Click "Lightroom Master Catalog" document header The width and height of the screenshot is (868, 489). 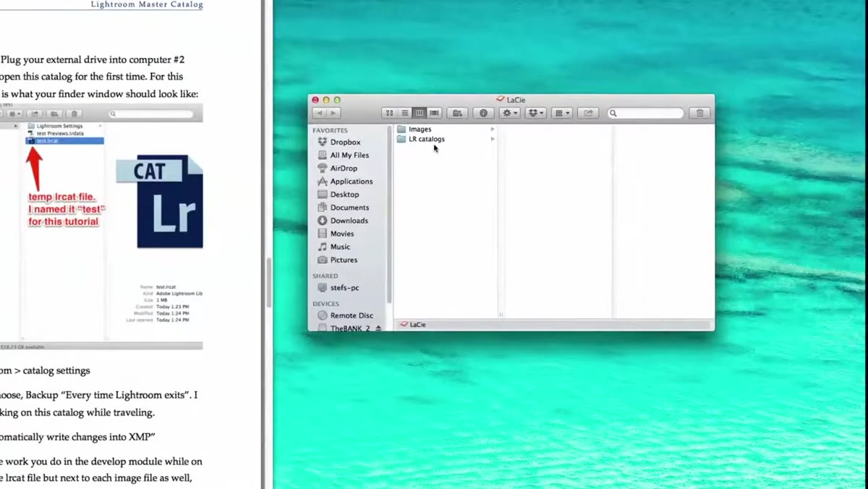(x=147, y=4)
